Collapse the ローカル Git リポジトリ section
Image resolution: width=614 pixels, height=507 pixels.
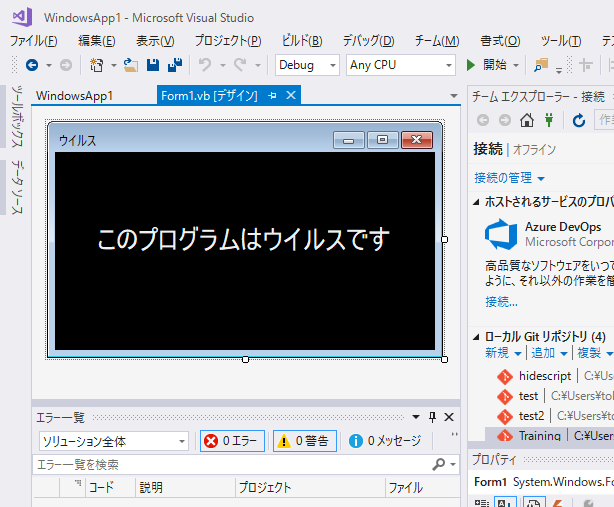click(x=476, y=337)
